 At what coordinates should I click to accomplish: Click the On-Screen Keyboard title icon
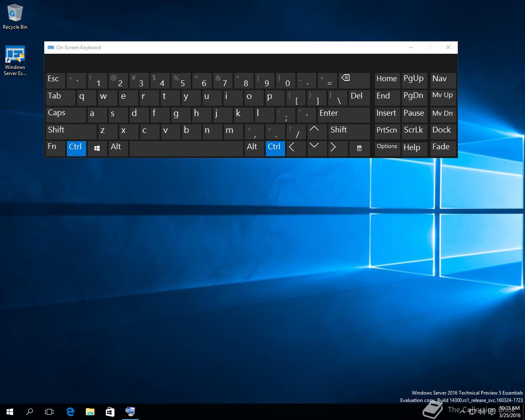tap(51, 48)
